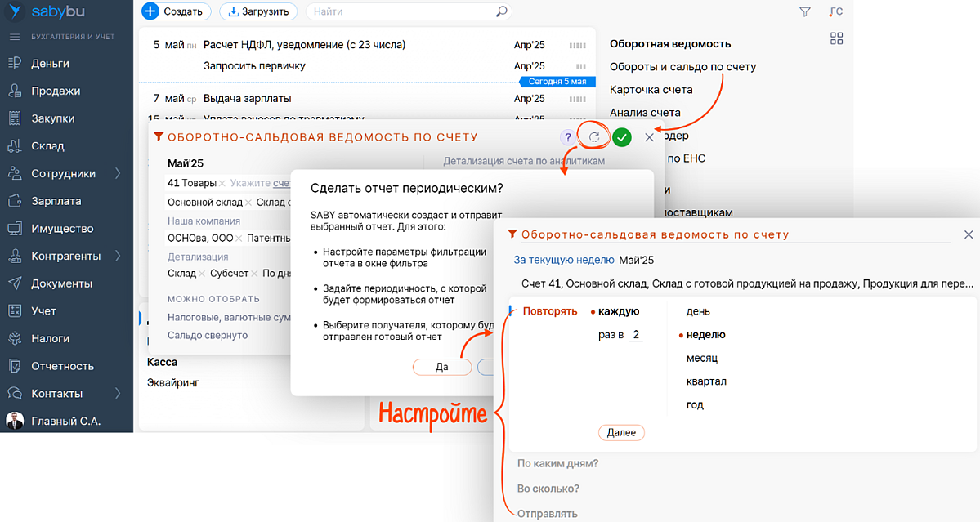The image size is (980, 522).
Task: Click the Да button in dialog
Action: click(x=441, y=367)
